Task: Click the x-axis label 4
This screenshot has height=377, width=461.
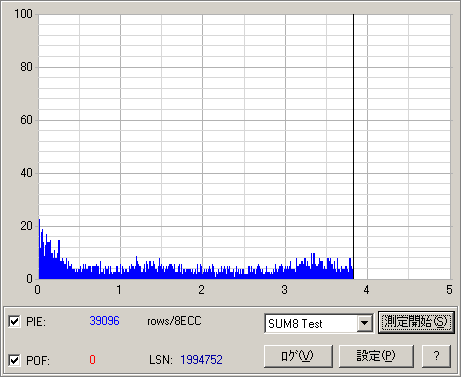Action: point(366,290)
